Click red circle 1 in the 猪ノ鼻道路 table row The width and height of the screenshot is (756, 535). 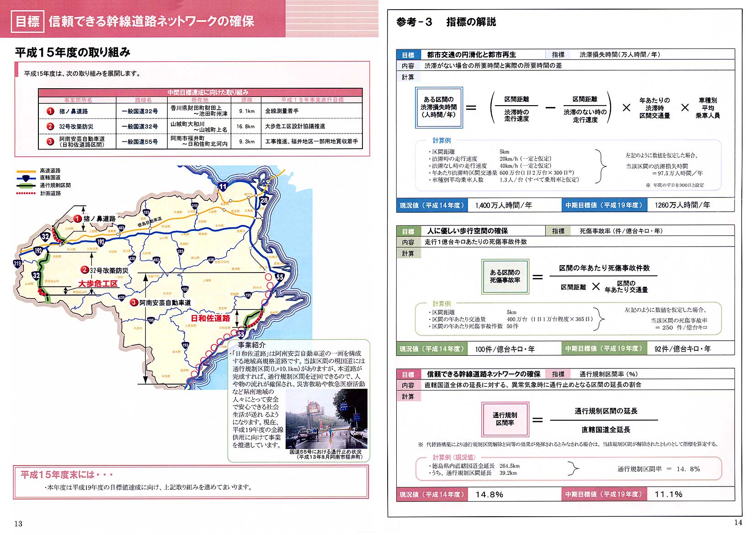click(x=50, y=111)
